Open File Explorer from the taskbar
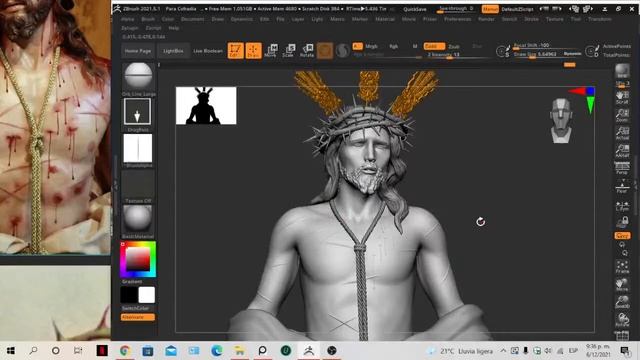This screenshot has width=640, height=360. tap(240, 351)
